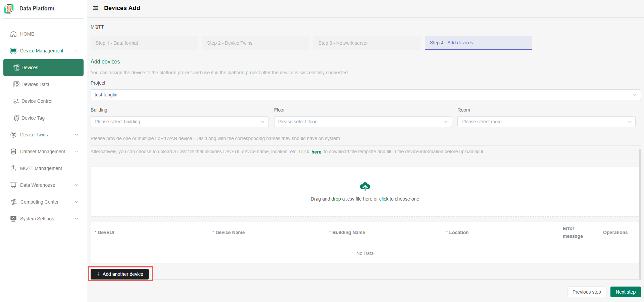Click the cloud upload icon
Viewport: 644px width, 302px height.
point(365,186)
